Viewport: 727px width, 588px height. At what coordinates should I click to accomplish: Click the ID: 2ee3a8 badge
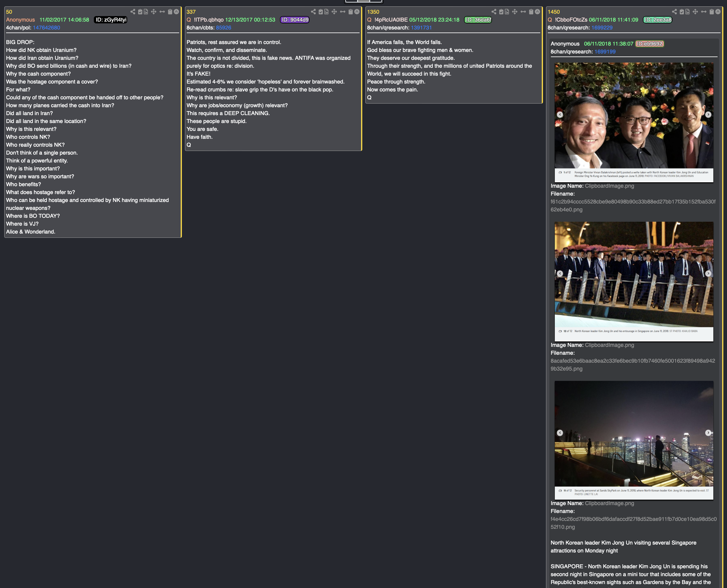(x=657, y=20)
